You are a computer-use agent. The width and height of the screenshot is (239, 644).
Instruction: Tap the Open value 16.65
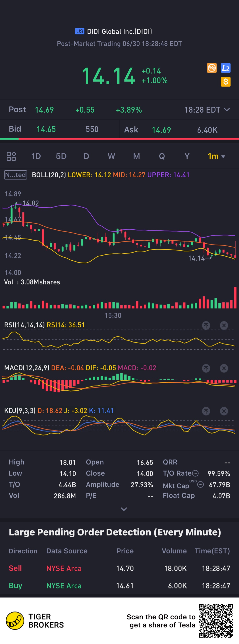tap(145, 462)
